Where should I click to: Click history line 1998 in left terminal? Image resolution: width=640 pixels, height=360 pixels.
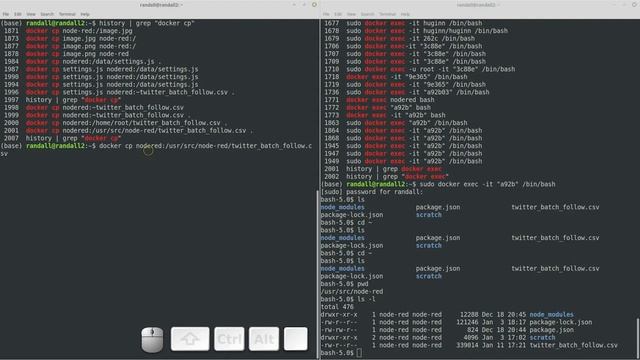94,108
